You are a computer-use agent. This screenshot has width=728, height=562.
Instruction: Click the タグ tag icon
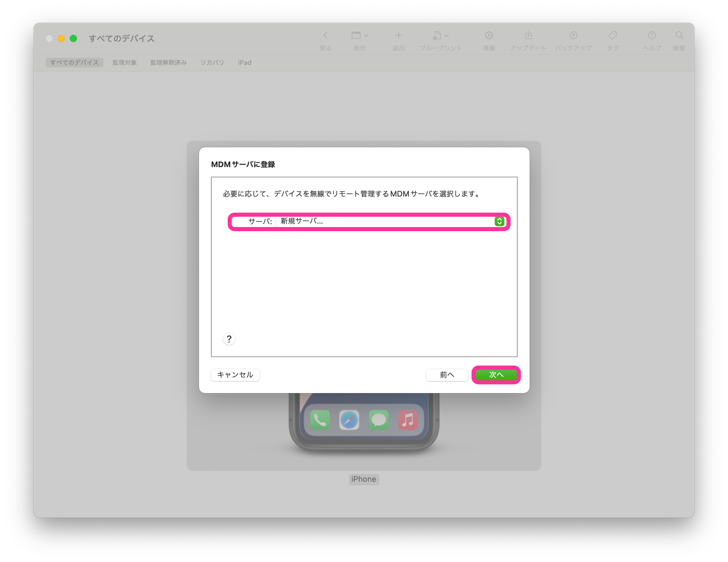[612, 35]
